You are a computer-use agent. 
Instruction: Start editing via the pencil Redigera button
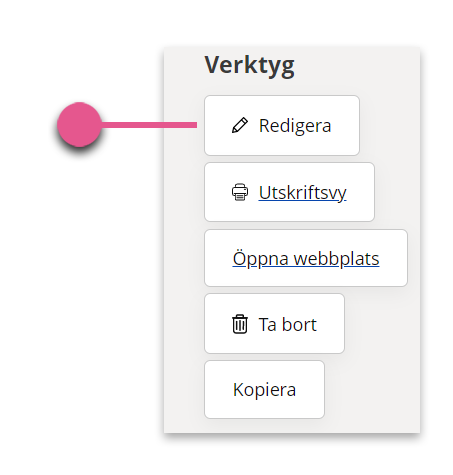282,125
